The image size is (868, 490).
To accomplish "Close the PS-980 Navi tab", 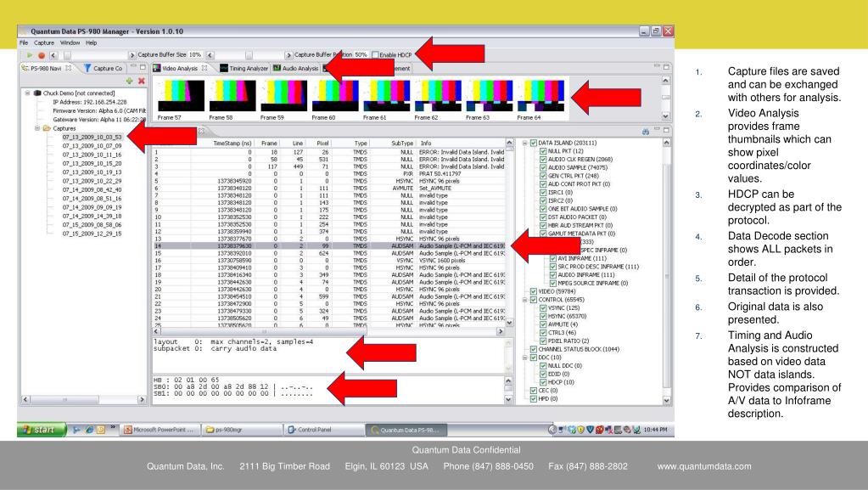I will tap(68, 68).
